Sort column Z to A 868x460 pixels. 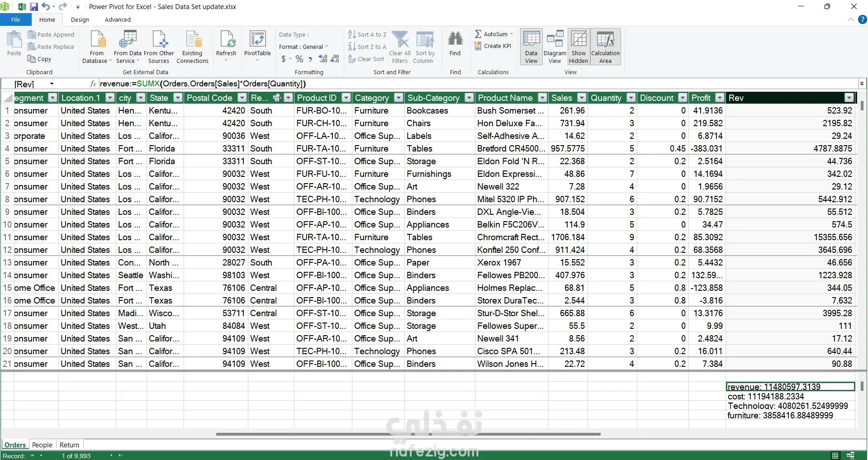coord(367,47)
